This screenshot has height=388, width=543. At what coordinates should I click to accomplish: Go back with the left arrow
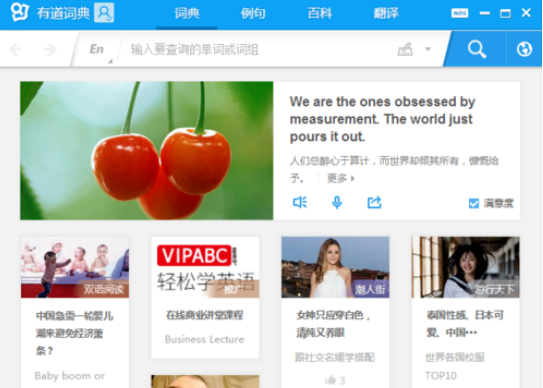click(15, 50)
